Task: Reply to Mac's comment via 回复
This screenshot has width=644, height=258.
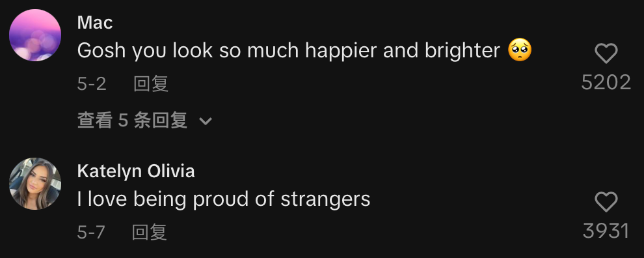Action: 151,84
